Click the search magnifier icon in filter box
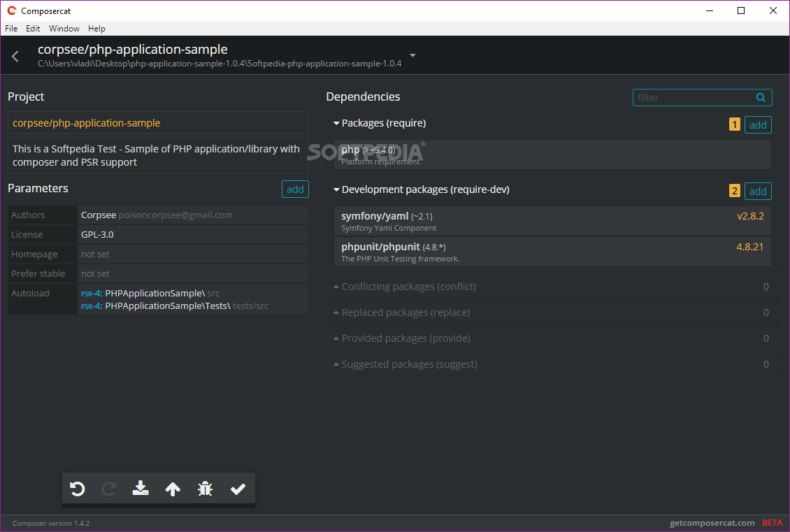The height and width of the screenshot is (532, 790). (x=761, y=98)
